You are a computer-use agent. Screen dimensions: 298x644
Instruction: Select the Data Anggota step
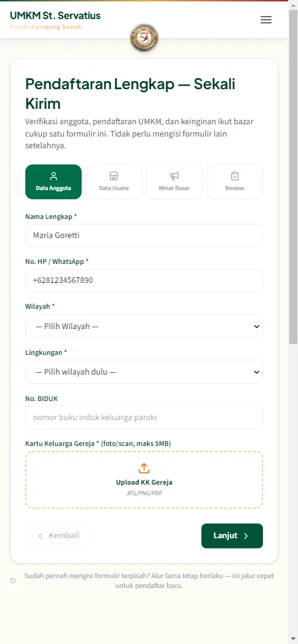pyautogui.click(x=54, y=182)
